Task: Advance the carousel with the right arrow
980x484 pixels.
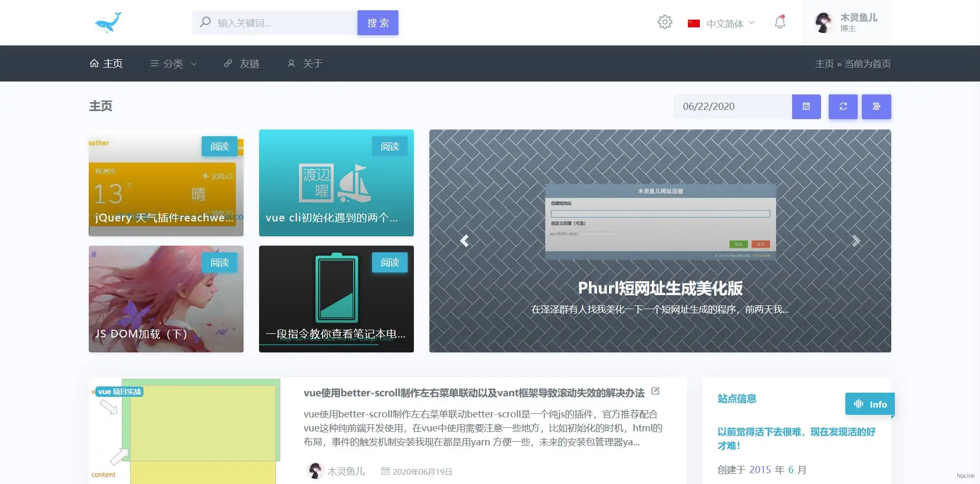Action: click(856, 240)
